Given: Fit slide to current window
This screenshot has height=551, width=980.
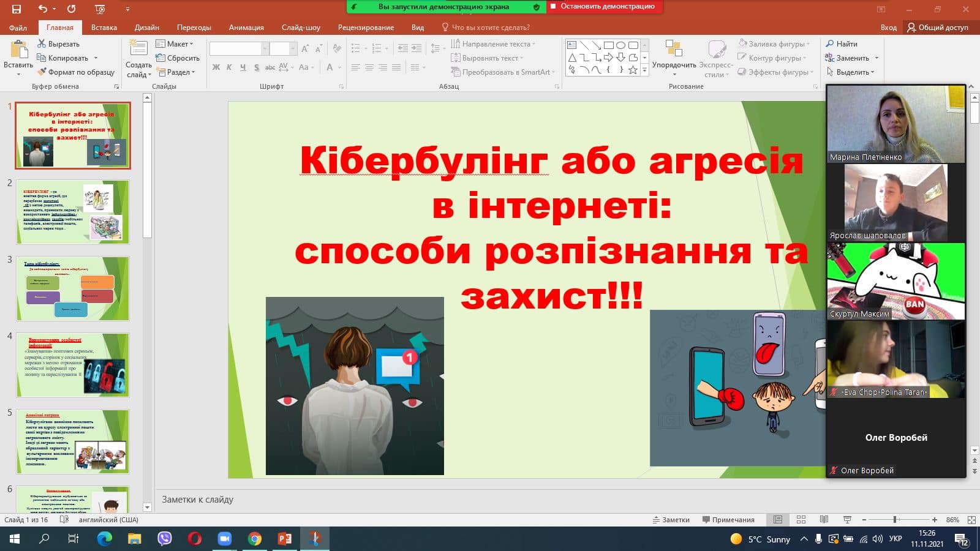Looking at the screenshot, I should click(971, 520).
